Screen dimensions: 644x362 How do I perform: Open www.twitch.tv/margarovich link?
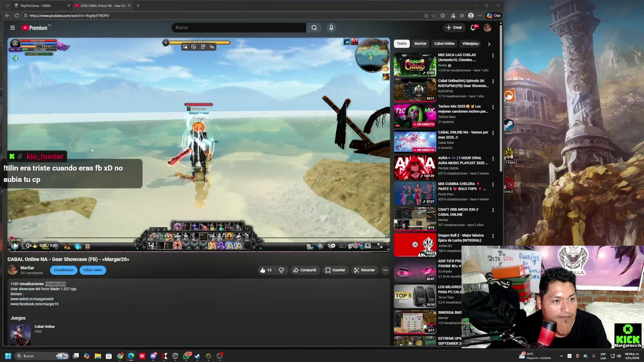click(x=32, y=299)
